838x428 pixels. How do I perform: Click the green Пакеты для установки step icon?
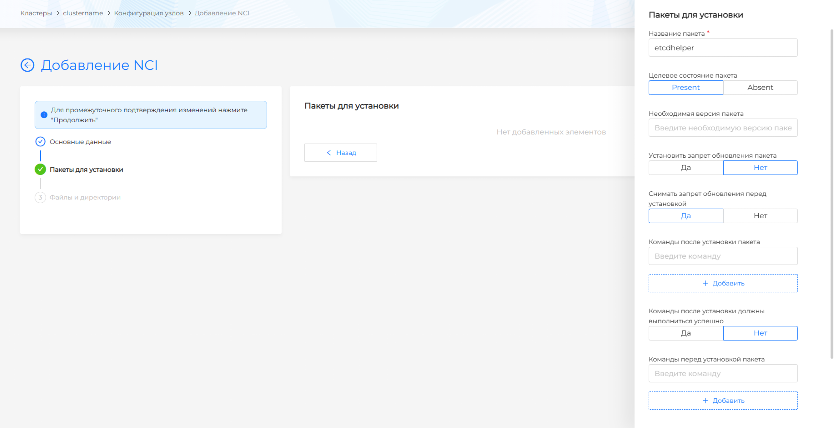coord(40,170)
